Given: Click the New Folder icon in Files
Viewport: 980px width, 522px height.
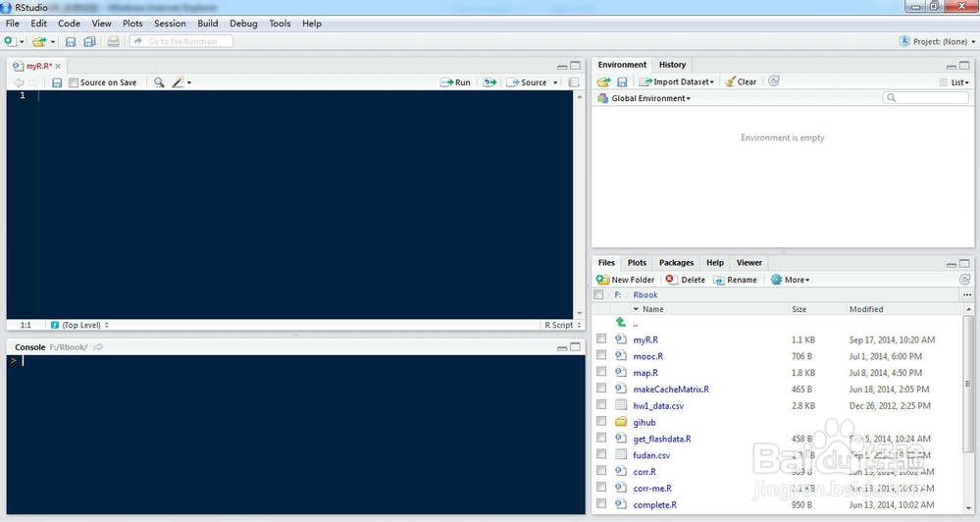Looking at the screenshot, I should click(x=602, y=280).
